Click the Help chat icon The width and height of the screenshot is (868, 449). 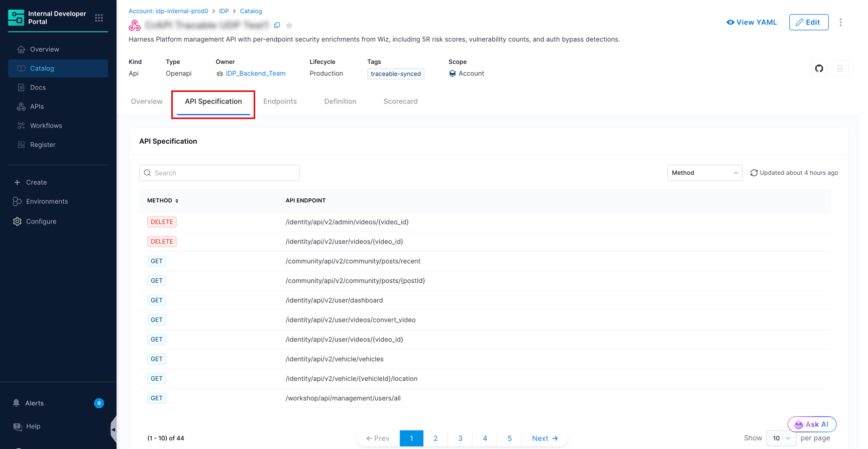click(18, 426)
